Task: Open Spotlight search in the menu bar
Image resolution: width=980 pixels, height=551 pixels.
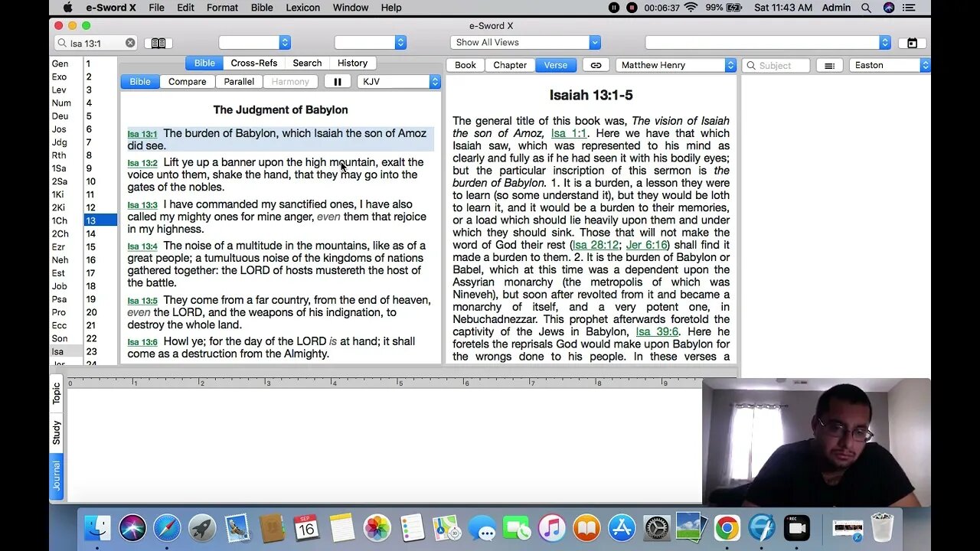Action: (x=866, y=8)
